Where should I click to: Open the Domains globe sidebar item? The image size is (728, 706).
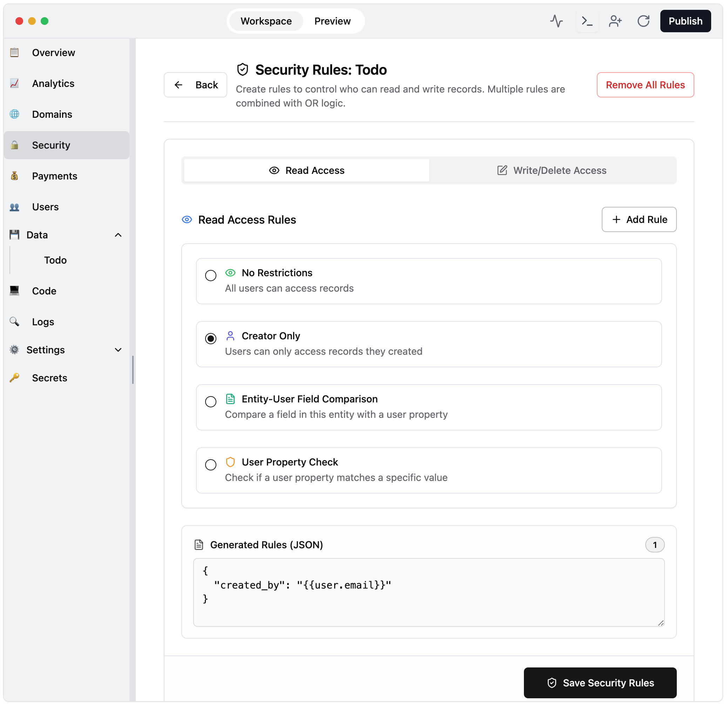[x=52, y=114]
